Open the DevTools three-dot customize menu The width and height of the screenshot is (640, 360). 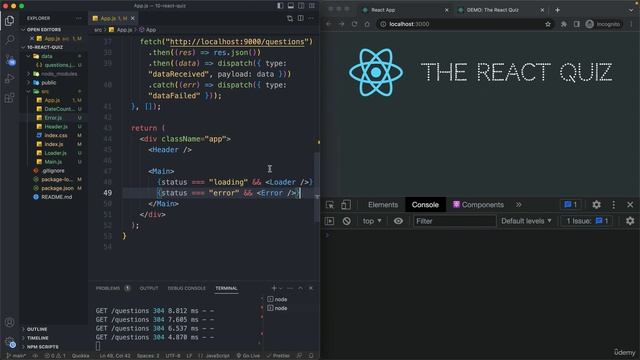613,204
